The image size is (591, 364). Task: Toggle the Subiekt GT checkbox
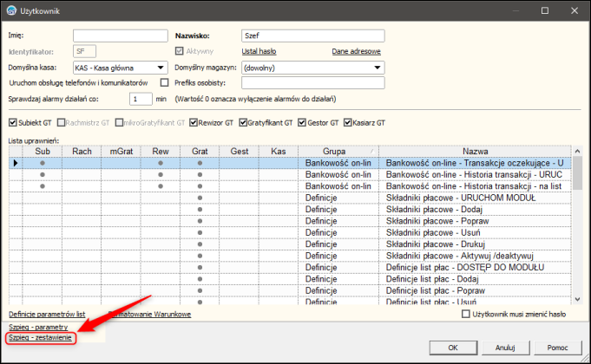coord(12,123)
